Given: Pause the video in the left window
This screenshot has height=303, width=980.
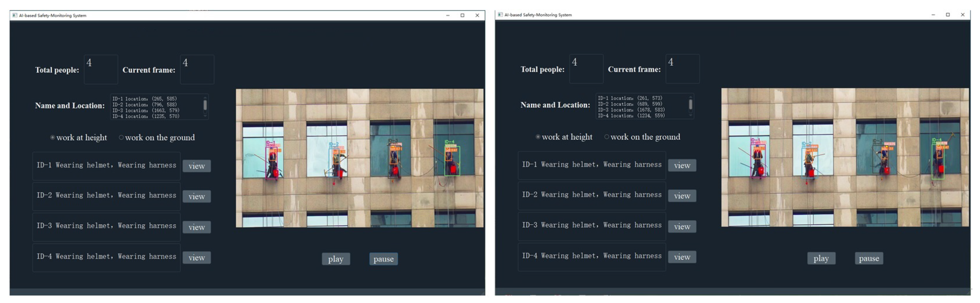Looking at the screenshot, I should click(x=383, y=258).
